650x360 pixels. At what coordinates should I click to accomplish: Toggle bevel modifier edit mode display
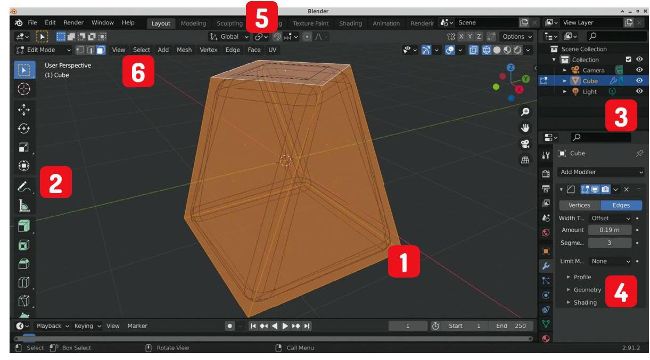point(585,190)
